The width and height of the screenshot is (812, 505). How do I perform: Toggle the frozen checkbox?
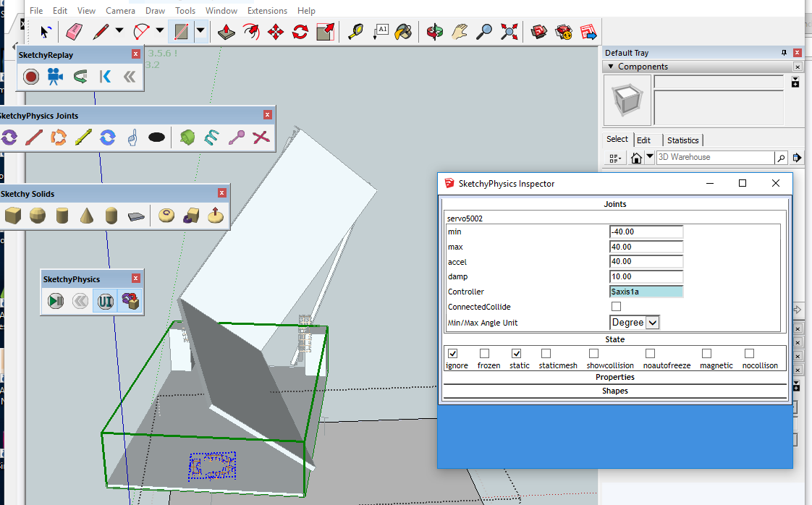click(x=485, y=354)
